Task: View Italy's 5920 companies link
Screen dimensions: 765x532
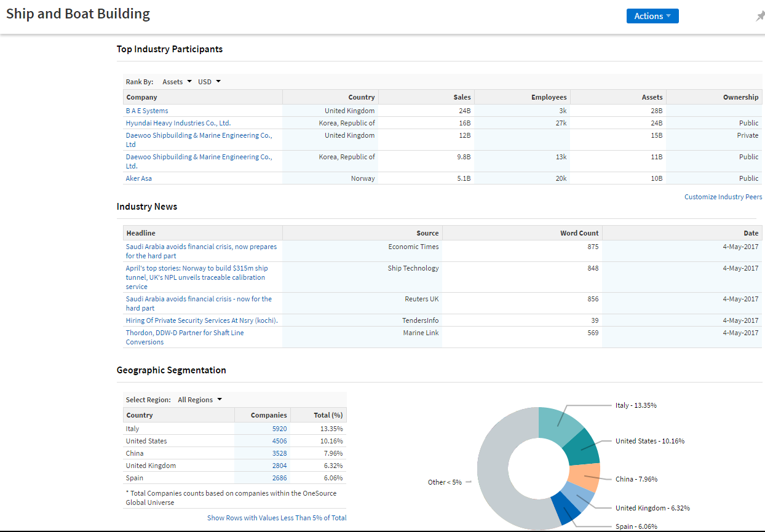Action: coord(280,429)
